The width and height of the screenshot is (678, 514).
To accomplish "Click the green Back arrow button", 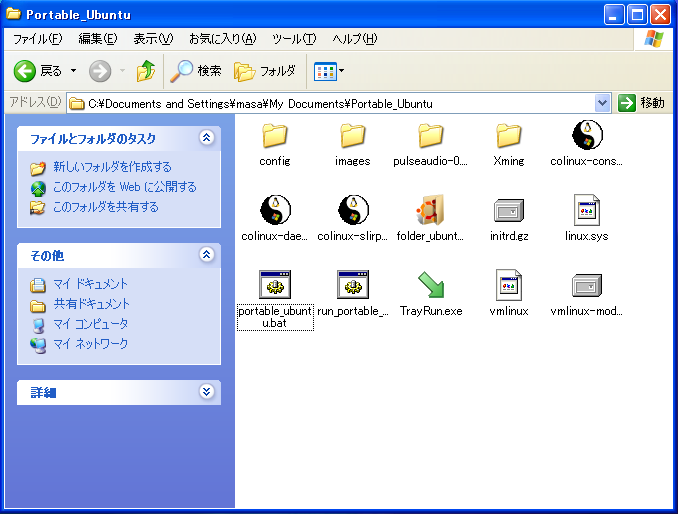I will click(x=25, y=71).
